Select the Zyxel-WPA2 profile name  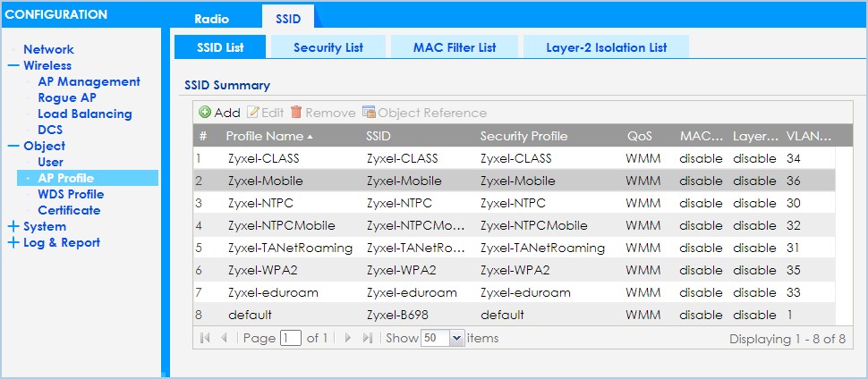point(261,271)
